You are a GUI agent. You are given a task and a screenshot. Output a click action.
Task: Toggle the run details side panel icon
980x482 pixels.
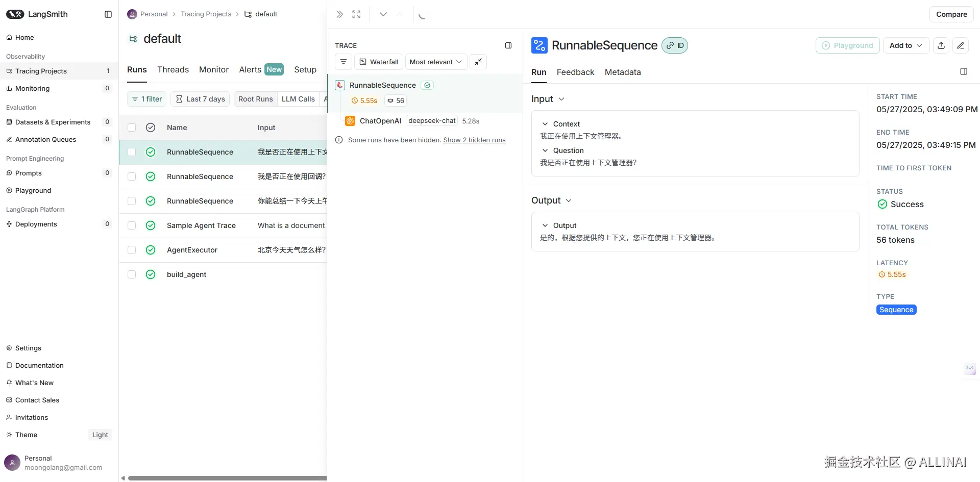964,72
